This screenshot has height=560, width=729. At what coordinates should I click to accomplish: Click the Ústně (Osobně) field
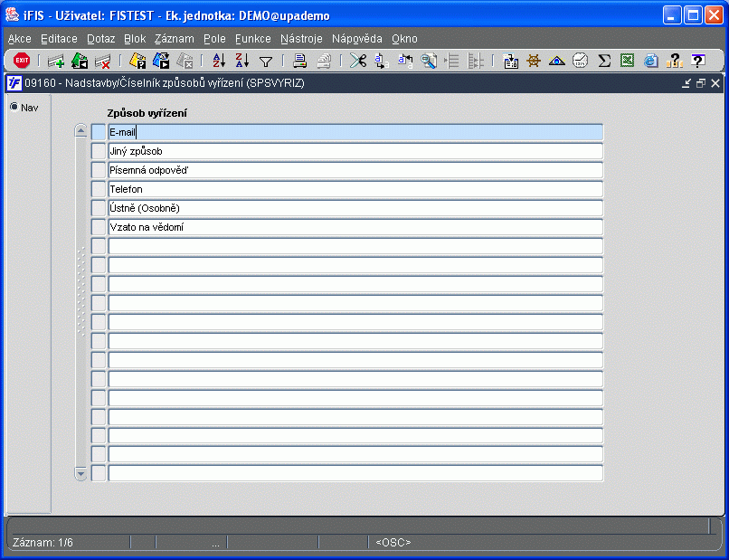coord(355,208)
